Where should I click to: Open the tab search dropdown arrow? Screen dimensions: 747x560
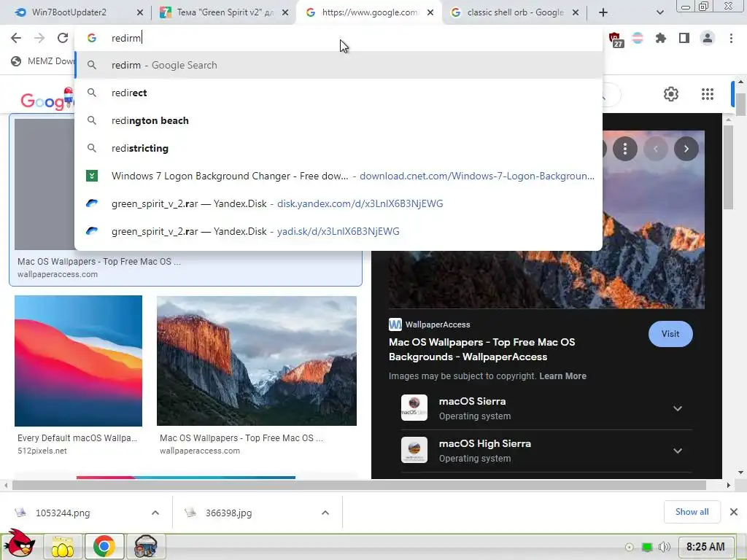point(659,12)
